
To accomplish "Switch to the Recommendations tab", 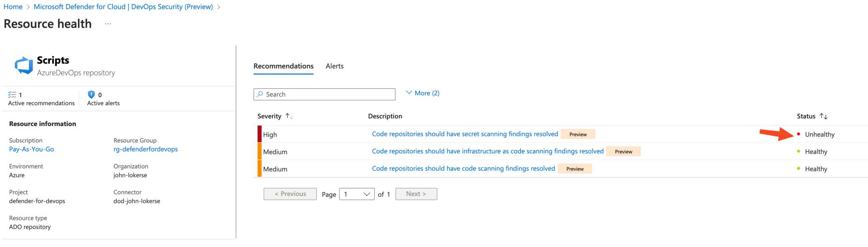I will (283, 66).
